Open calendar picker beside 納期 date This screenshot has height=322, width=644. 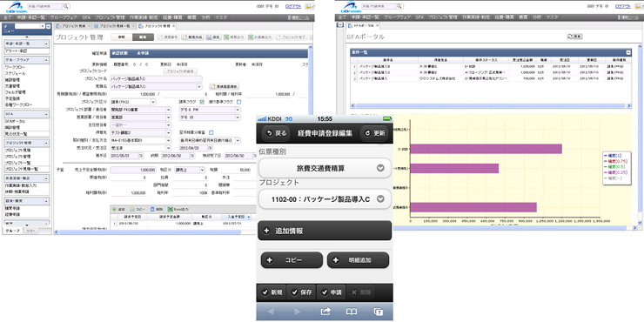tap(191, 156)
